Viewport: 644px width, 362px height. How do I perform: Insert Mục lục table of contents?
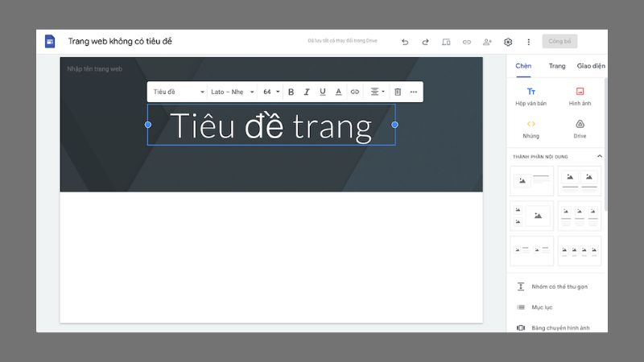pos(535,307)
